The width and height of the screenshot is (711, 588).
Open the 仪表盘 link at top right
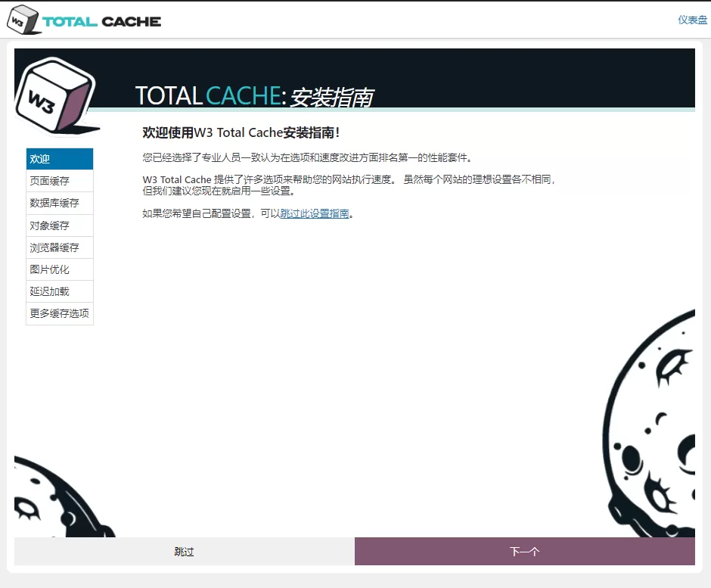point(691,18)
